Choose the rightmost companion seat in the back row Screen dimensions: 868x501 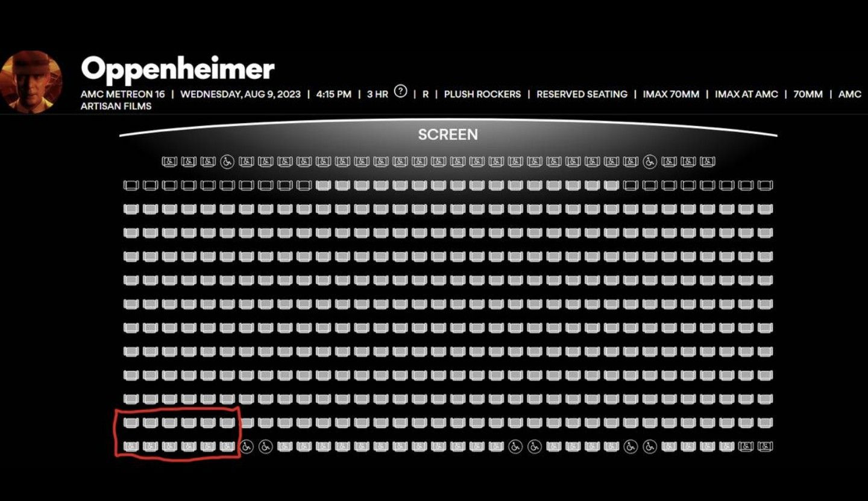click(765, 447)
